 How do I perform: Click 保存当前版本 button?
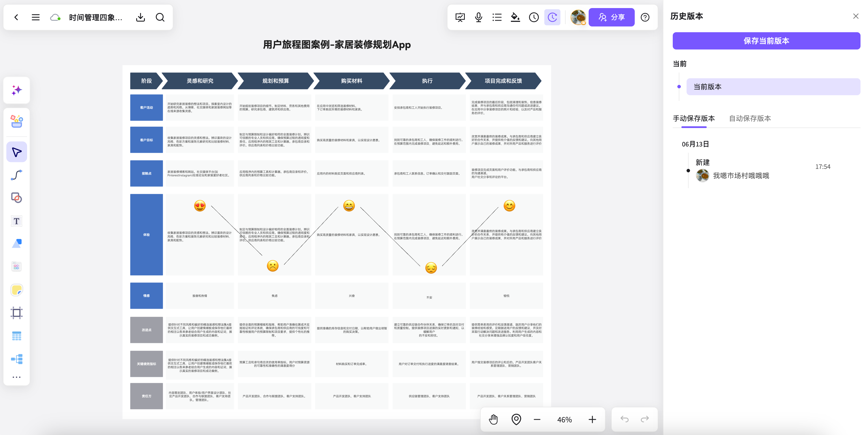(766, 41)
